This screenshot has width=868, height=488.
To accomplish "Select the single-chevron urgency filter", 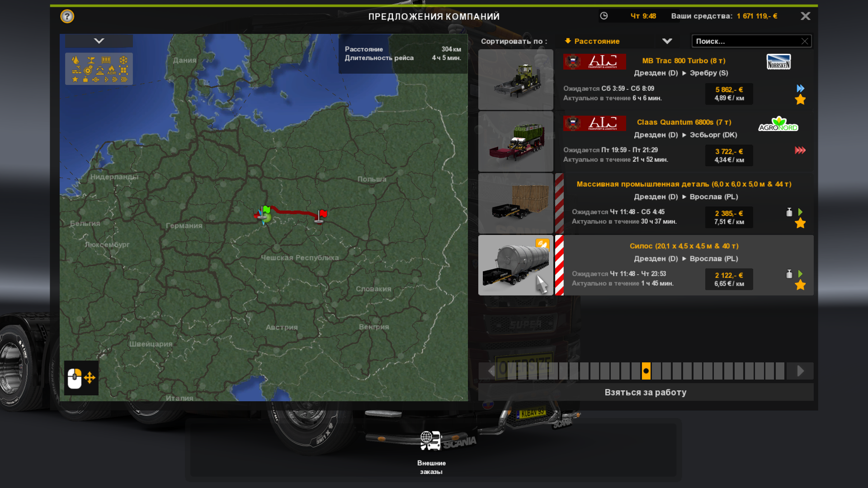I will point(106,79).
